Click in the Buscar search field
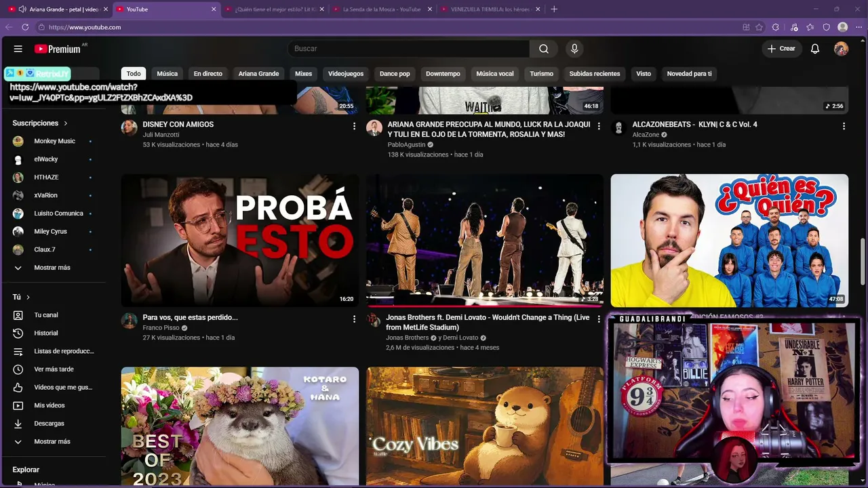868x488 pixels. coord(408,49)
